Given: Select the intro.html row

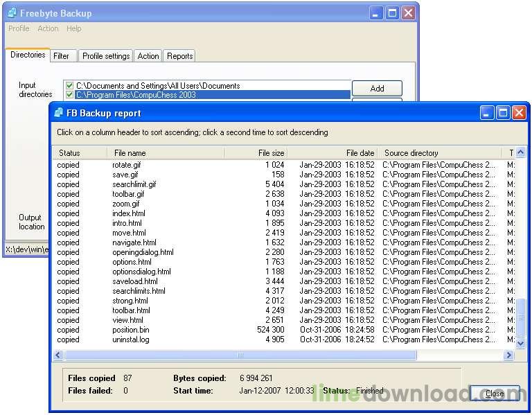Looking at the screenshot, I should [x=284, y=223].
